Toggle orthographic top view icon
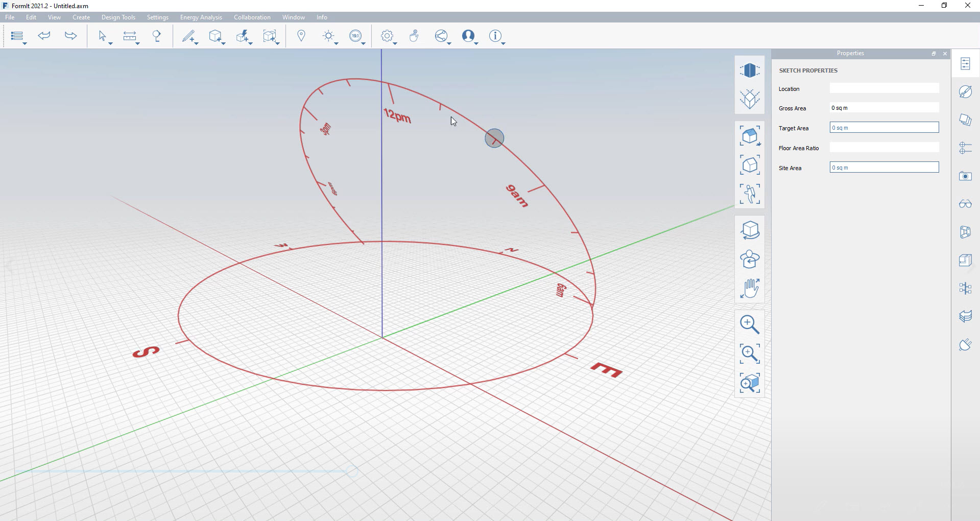This screenshot has width=980, height=521. click(750, 99)
